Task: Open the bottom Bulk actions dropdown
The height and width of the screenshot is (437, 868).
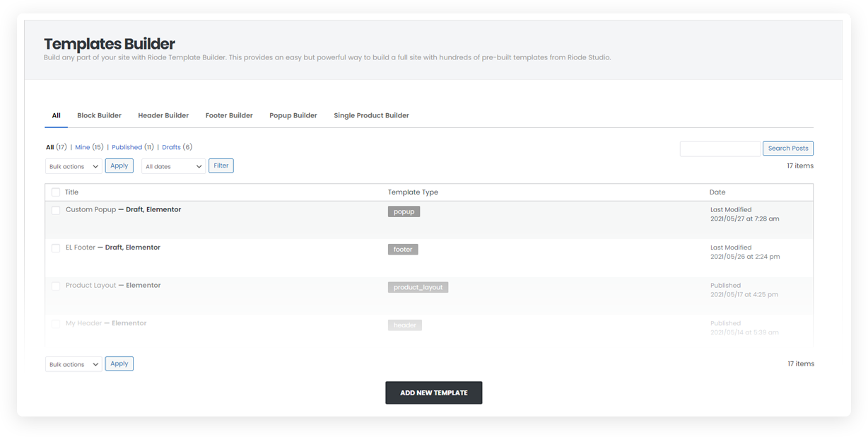Action: (74, 364)
